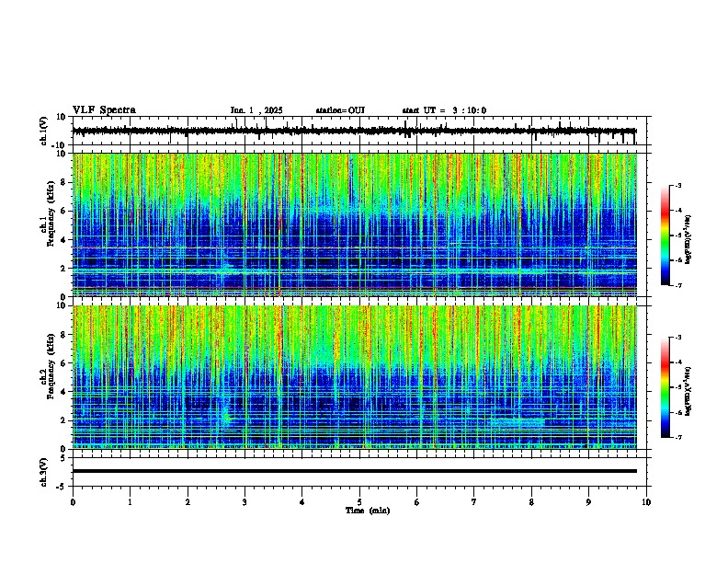
Task: Click the log(PSD) label beside ch.1 colorbar
Action: (x=688, y=239)
